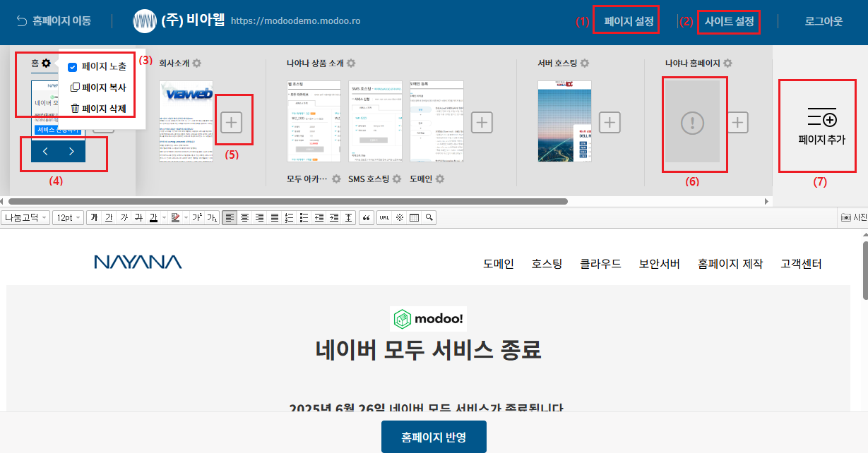Open the gear settings for 도메인 subpage

pos(440,179)
